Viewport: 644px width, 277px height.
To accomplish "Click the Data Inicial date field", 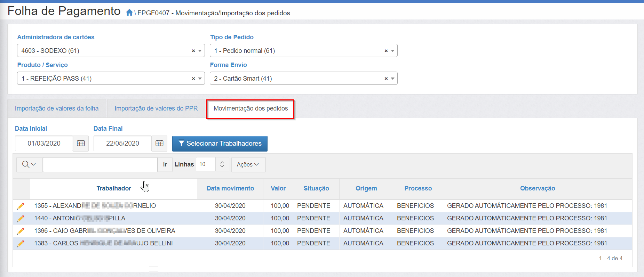I will (x=44, y=143).
